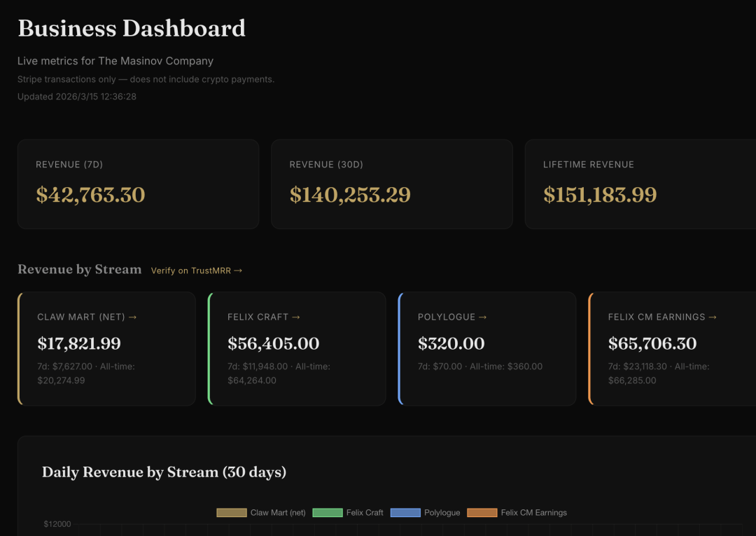Screen dimensions: 756x536
Task: Click the blue Polylogue legend color box
Action: (405, 513)
